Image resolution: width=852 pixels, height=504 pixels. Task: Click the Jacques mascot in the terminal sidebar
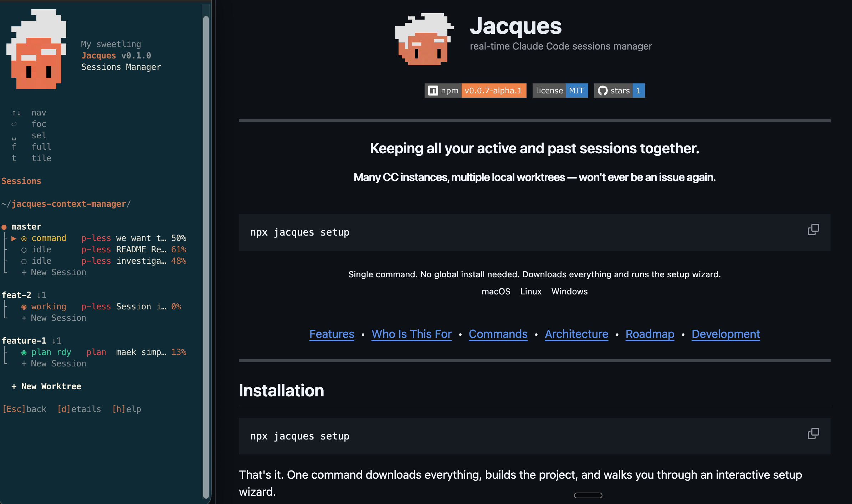click(36, 49)
